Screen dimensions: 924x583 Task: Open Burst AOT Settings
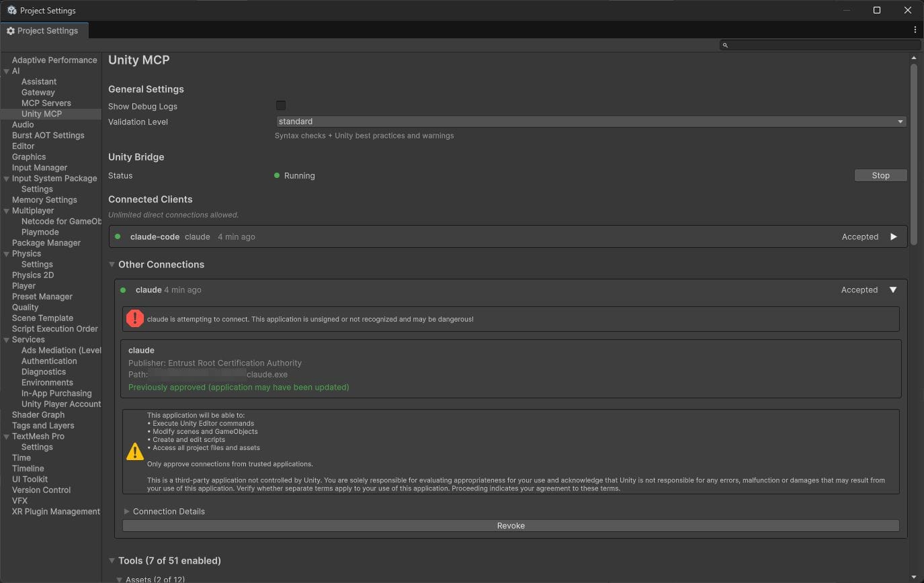[48, 135]
